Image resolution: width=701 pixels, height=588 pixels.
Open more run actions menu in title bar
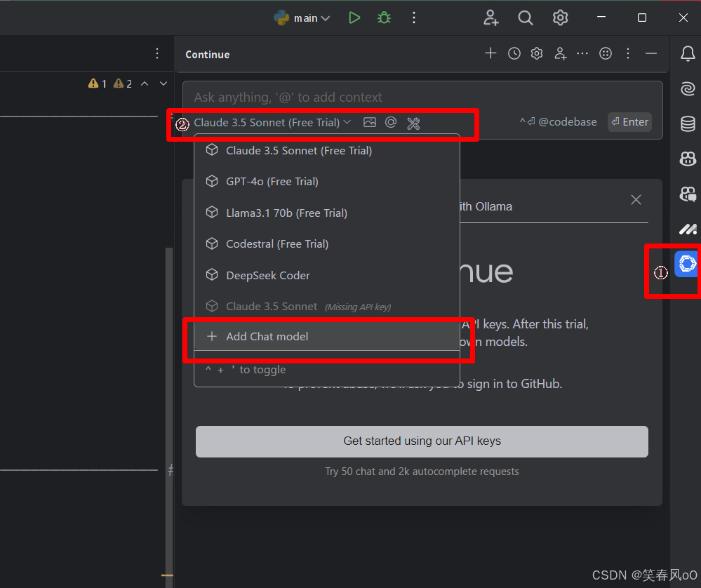(414, 18)
